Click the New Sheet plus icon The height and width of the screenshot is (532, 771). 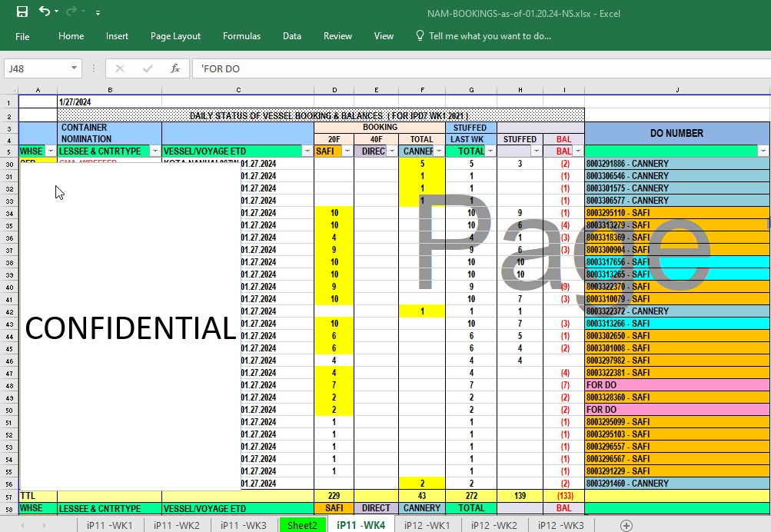click(x=626, y=525)
